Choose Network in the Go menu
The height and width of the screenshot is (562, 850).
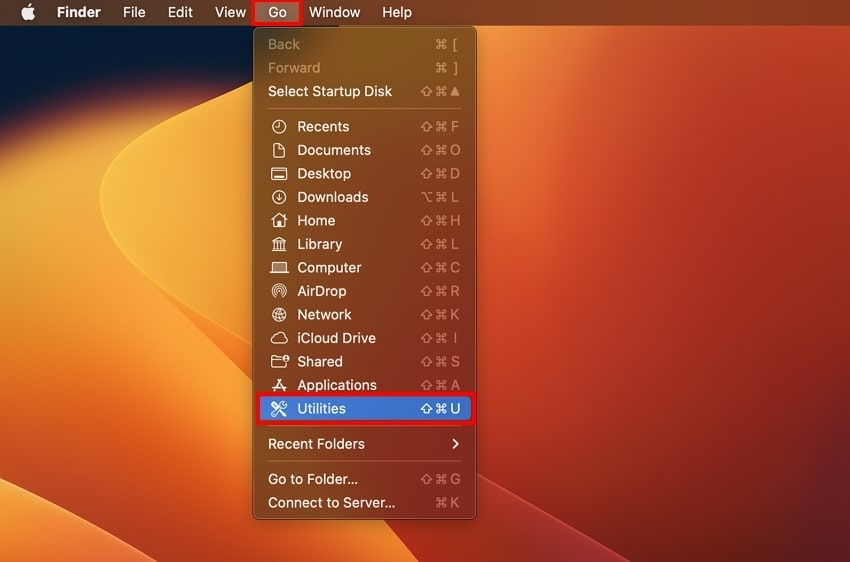click(x=364, y=315)
